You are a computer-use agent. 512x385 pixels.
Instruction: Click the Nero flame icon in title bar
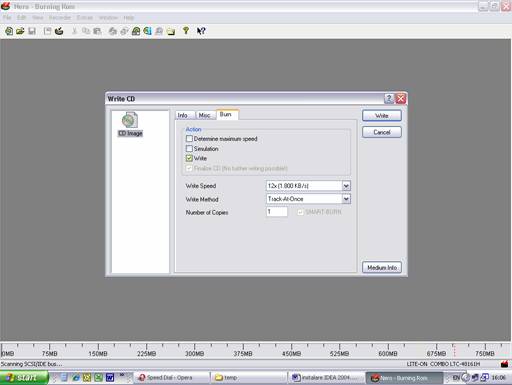6,6
